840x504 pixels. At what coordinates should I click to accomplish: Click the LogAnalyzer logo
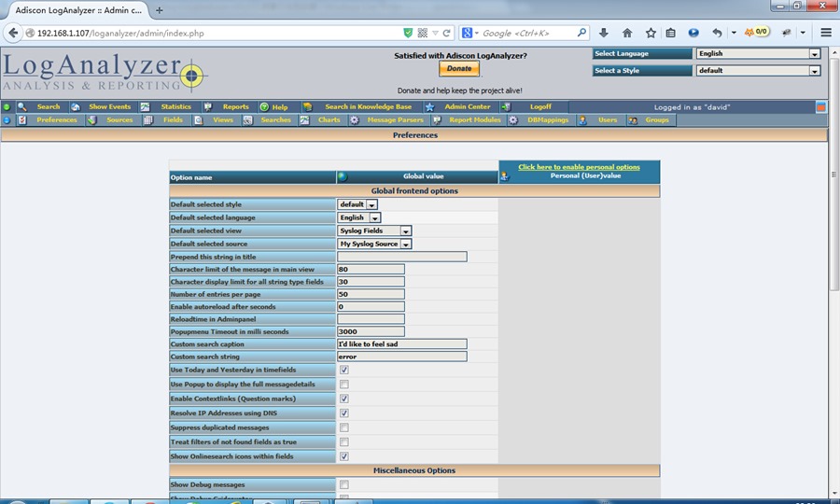tap(103, 73)
